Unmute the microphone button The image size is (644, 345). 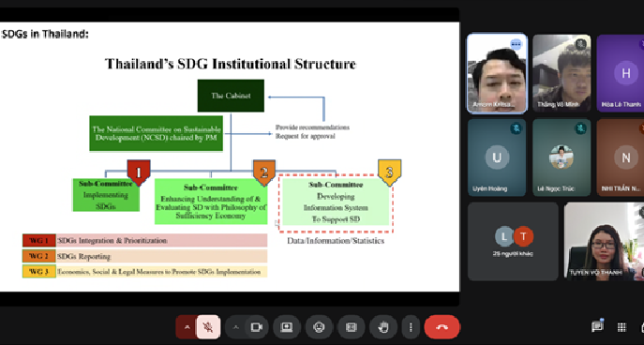coord(208,327)
